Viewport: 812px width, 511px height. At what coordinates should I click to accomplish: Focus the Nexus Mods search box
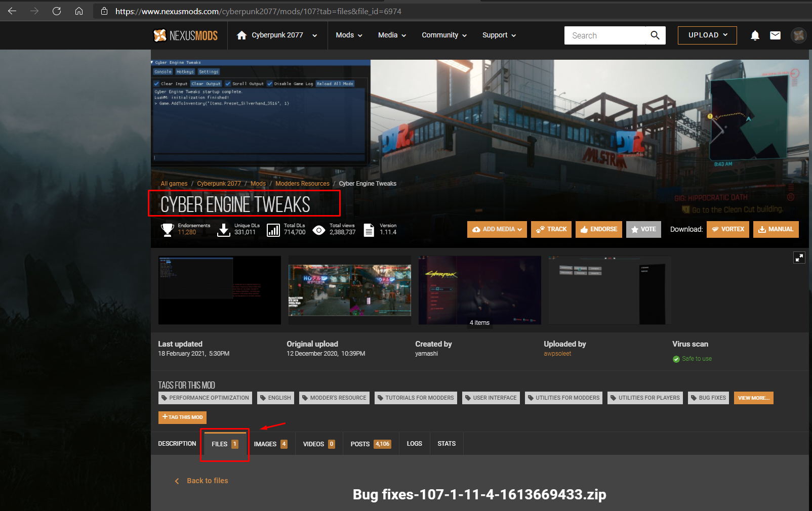605,35
